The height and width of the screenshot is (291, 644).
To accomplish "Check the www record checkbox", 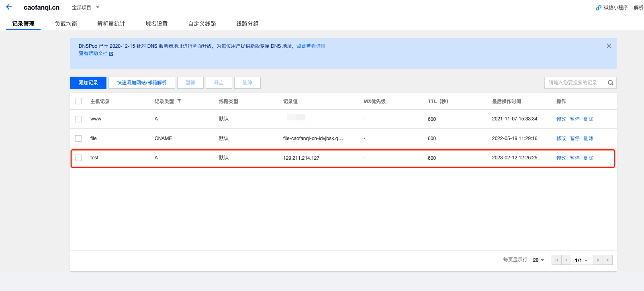I will click(78, 119).
